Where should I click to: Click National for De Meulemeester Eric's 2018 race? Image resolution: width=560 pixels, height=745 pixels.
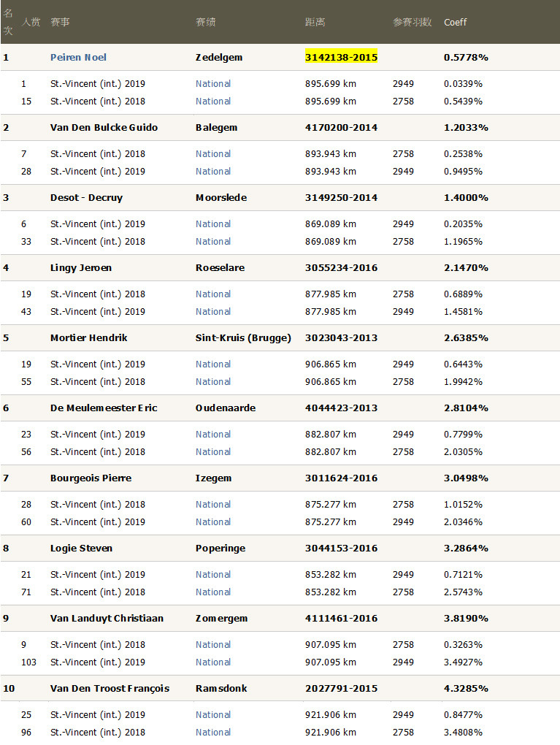pyautogui.click(x=213, y=451)
